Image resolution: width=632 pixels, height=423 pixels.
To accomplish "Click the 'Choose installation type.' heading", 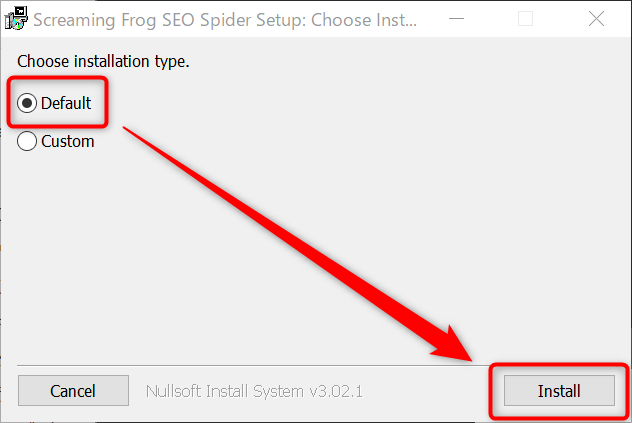I will 103,62.
